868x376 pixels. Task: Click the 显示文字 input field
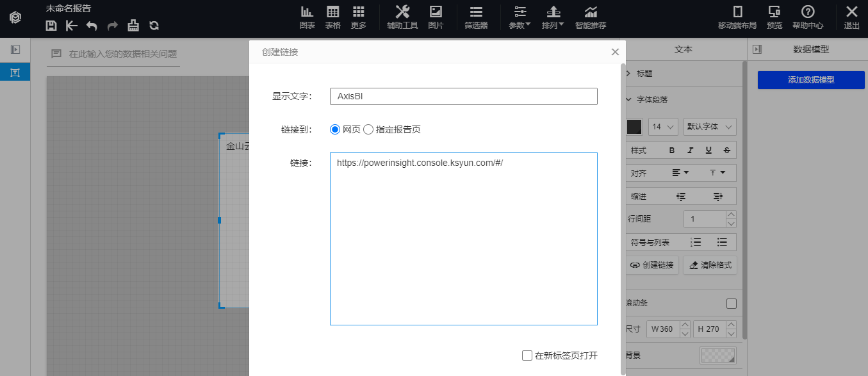[x=464, y=96]
